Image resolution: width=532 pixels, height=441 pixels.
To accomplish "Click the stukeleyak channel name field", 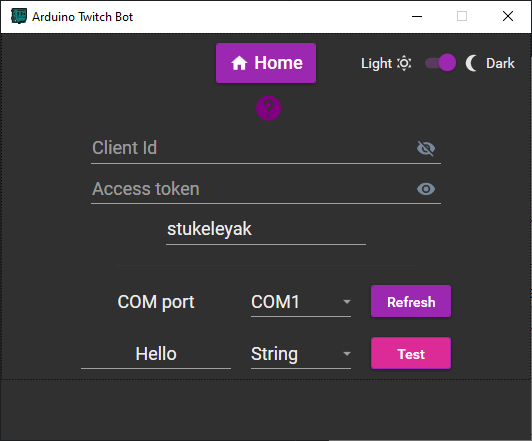I will [x=266, y=230].
